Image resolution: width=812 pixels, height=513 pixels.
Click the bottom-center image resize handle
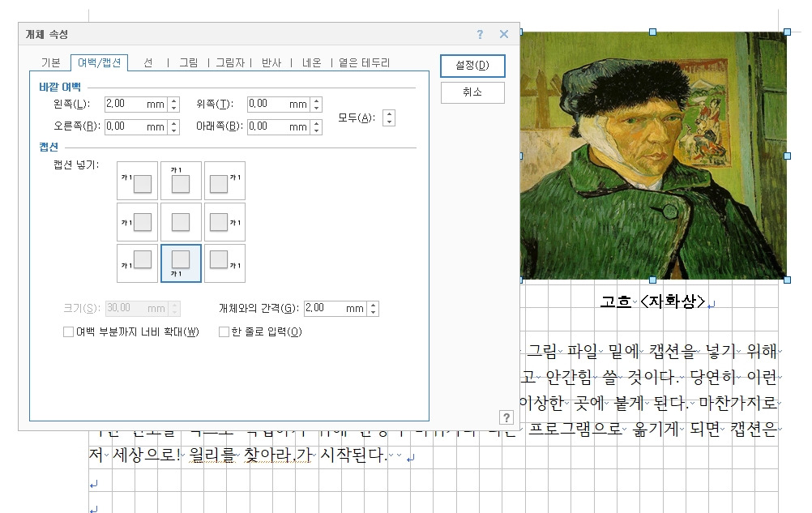pos(652,280)
